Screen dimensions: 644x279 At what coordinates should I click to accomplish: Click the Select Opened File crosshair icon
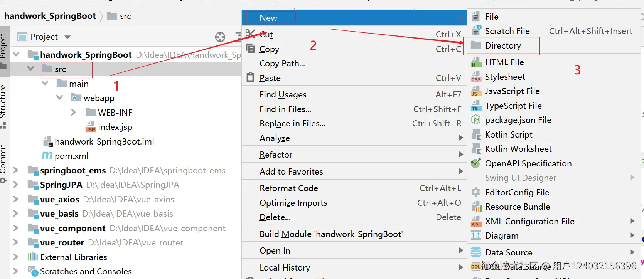[x=220, y=37]
